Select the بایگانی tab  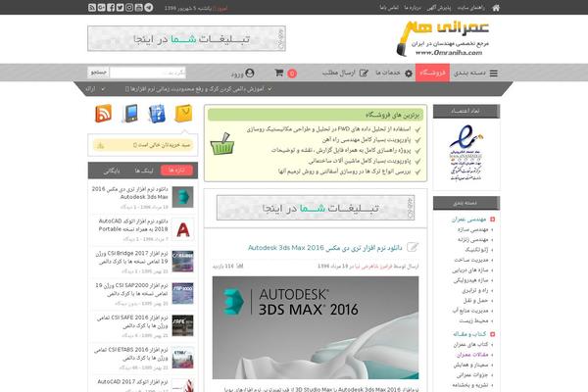[x=112, y=171]
